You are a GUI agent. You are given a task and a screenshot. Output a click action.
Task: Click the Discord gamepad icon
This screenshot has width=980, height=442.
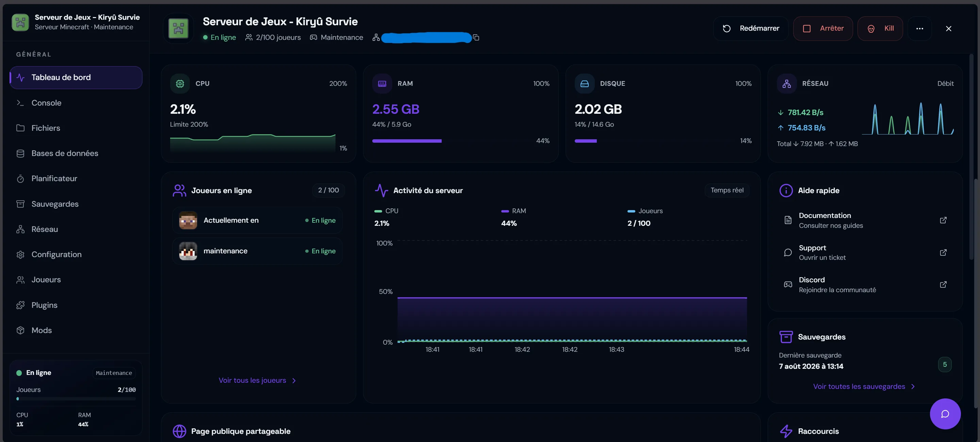[x=788, y=285]
